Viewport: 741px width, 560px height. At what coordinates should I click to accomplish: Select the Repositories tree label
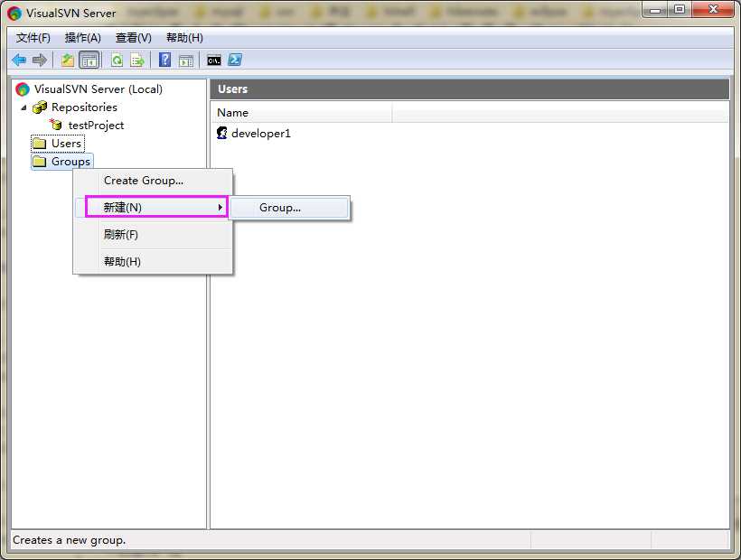84,107
